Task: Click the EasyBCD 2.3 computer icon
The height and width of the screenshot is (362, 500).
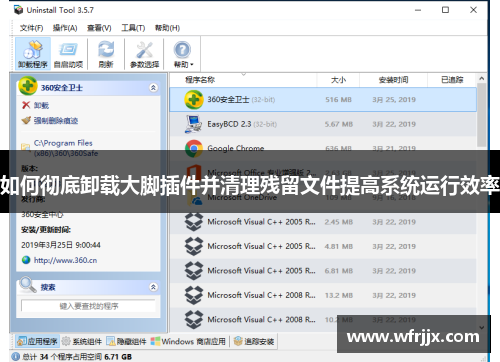Action: point(194,124)
